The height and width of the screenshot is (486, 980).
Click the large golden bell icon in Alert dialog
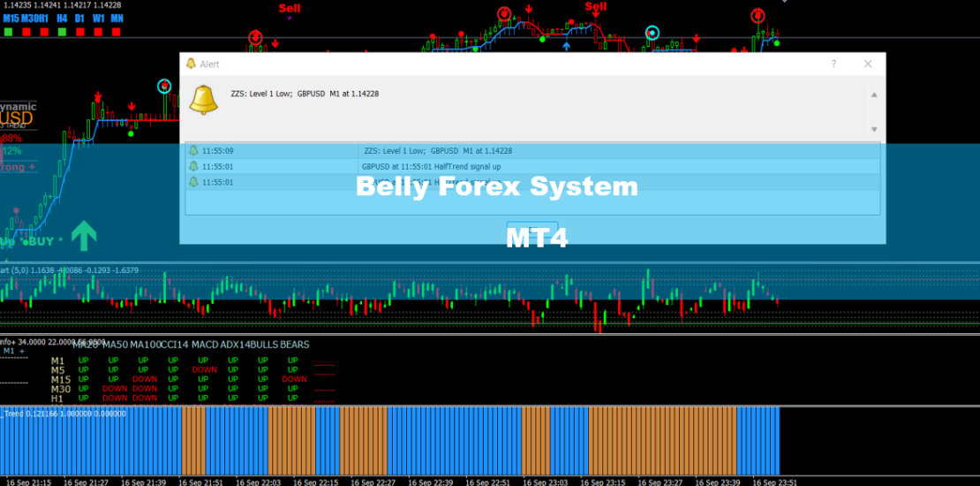204,100
